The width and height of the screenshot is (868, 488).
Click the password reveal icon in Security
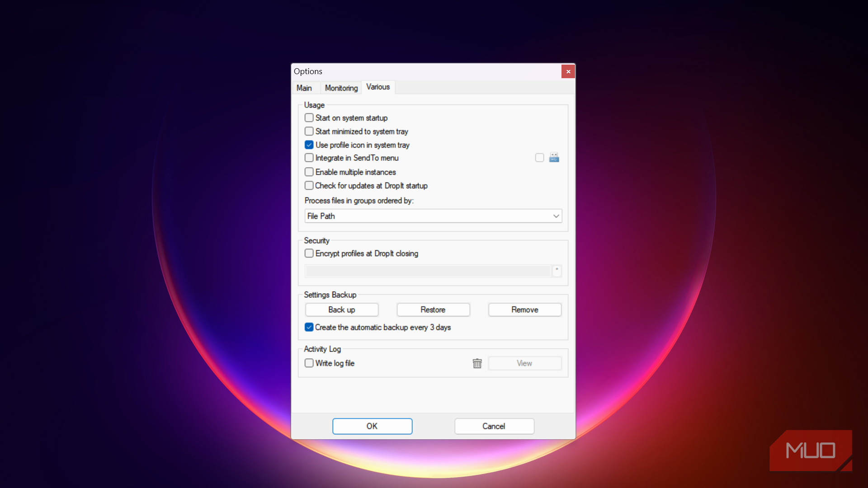557,271
